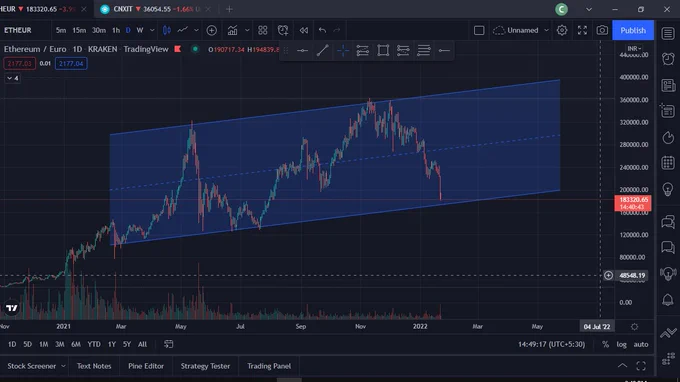The image size is (680, 382).
Task: Select the daily D timeframe
Action: pyautogui.click(x=128, y=30)
